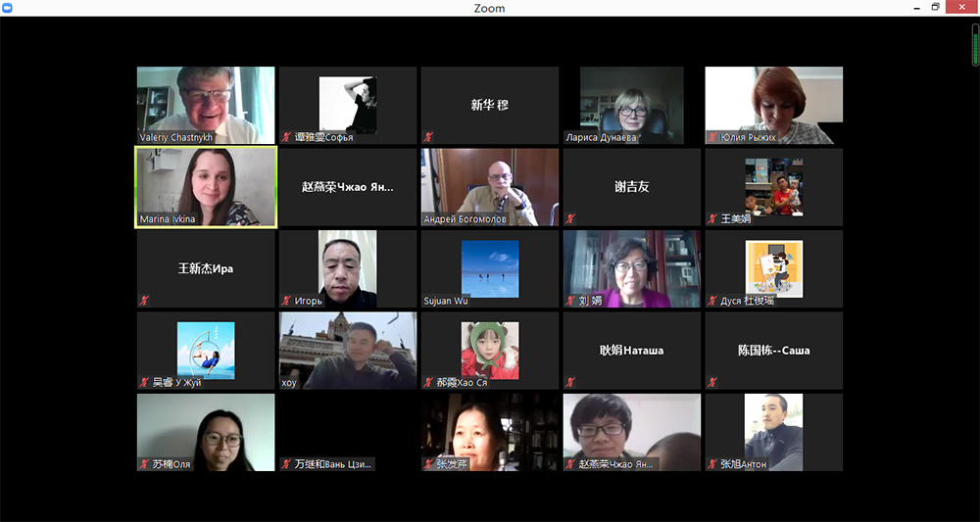Image resolution: width=980 pixels, height=522 pixels.
Task: Click the Zoom logo in the title bar
Action: click(x=9, y=8)
